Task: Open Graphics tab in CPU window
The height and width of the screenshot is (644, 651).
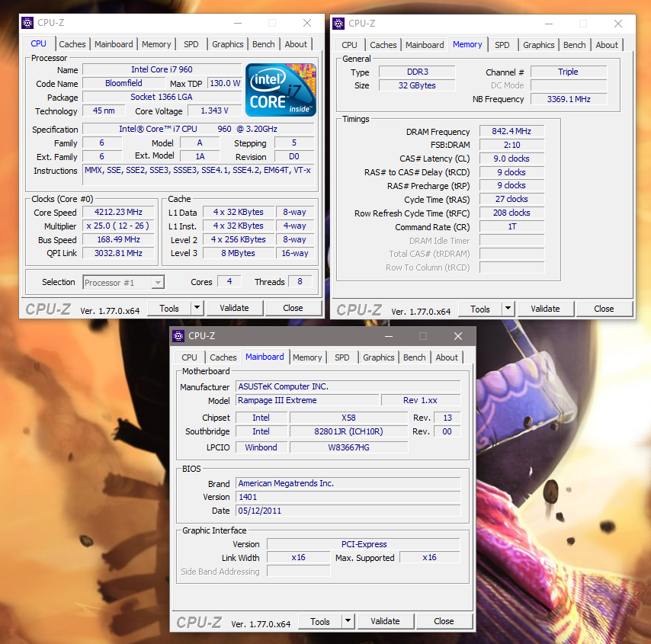Action: [227, 44]
